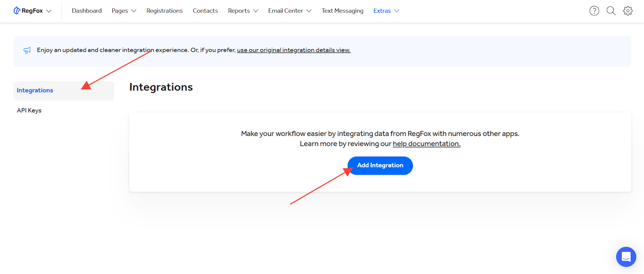Click the Add Integration button

[380, 165]
